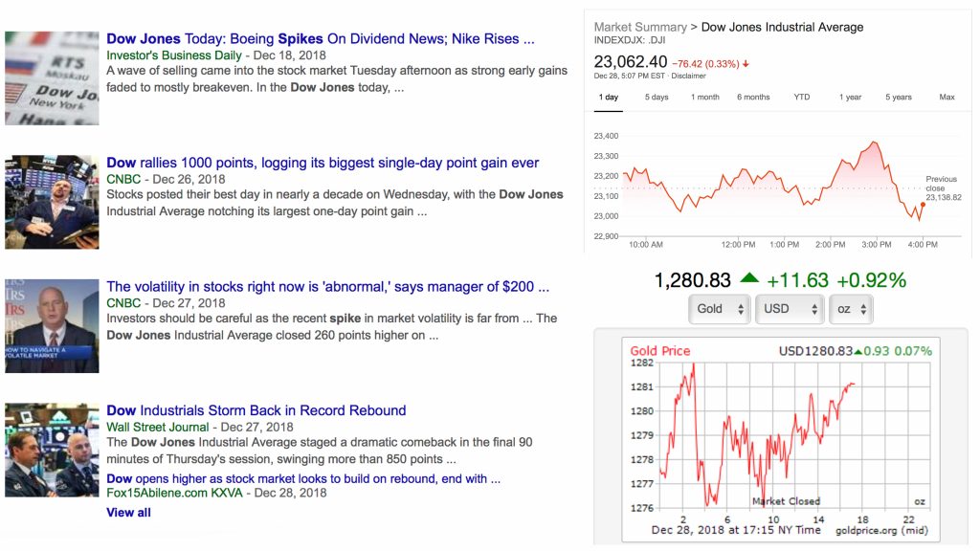Expand the USD currency dropdown
This screenshot has width=980, height=551.
pos(789,309)
